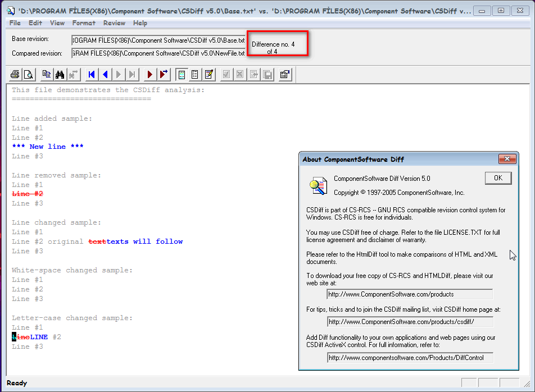
Task: Minimize the CSDiff main window
Action: pyautogui.click(x=482, y=11)
